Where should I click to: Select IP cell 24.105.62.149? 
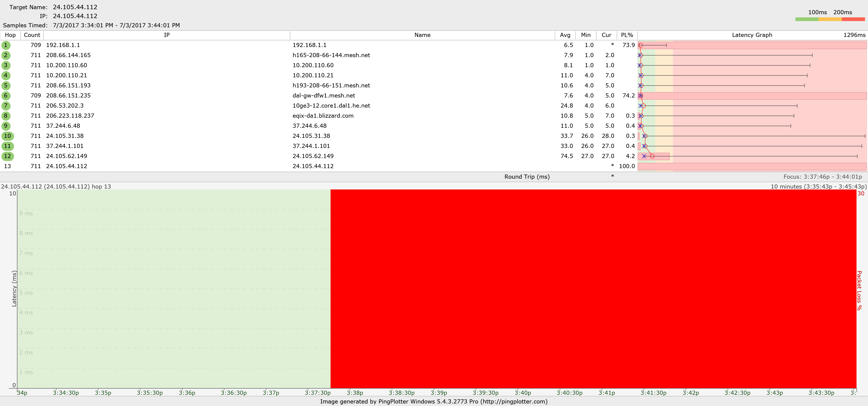(66, 156)
